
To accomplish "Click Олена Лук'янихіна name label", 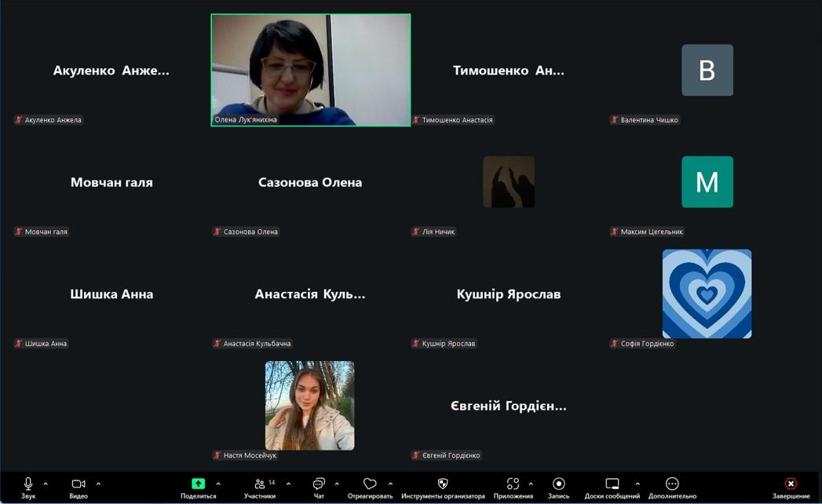I will tap(245, 119).
